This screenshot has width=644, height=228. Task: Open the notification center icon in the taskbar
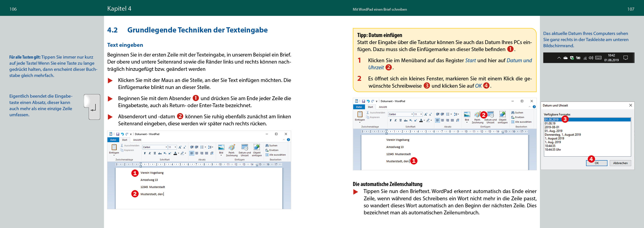pos(626,58)
